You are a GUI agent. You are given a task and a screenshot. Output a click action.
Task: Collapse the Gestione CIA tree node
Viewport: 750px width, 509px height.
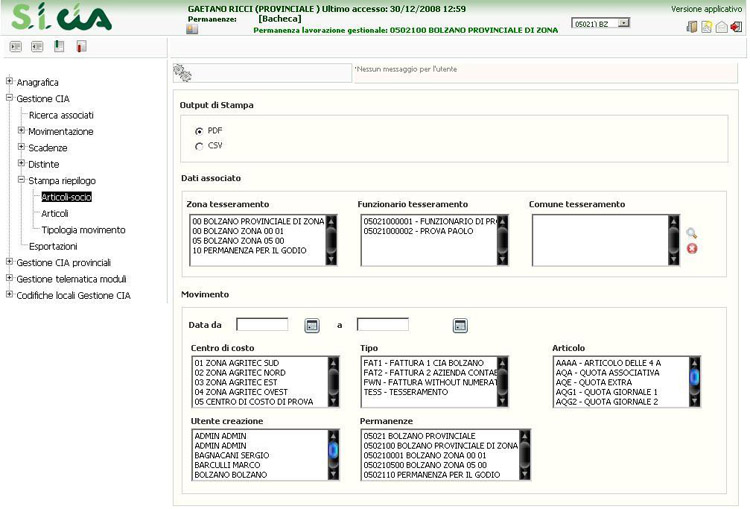coord(9,98)
